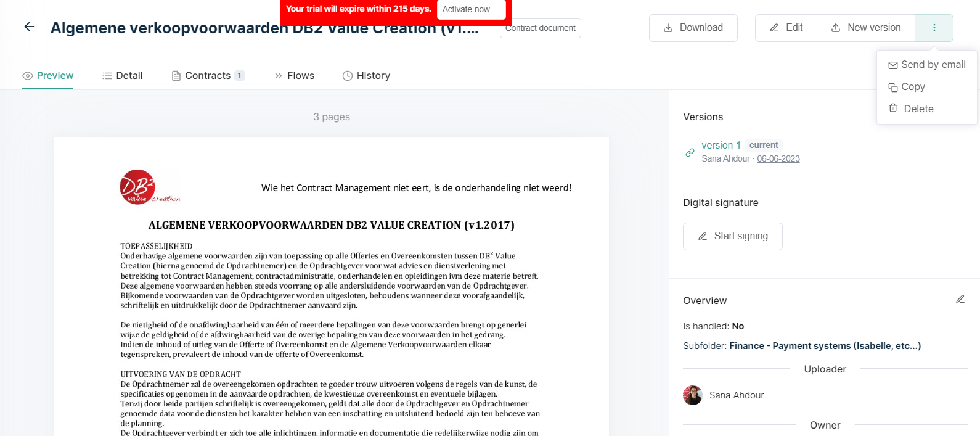
Task: Start signing the document
Action: point(732,236)
